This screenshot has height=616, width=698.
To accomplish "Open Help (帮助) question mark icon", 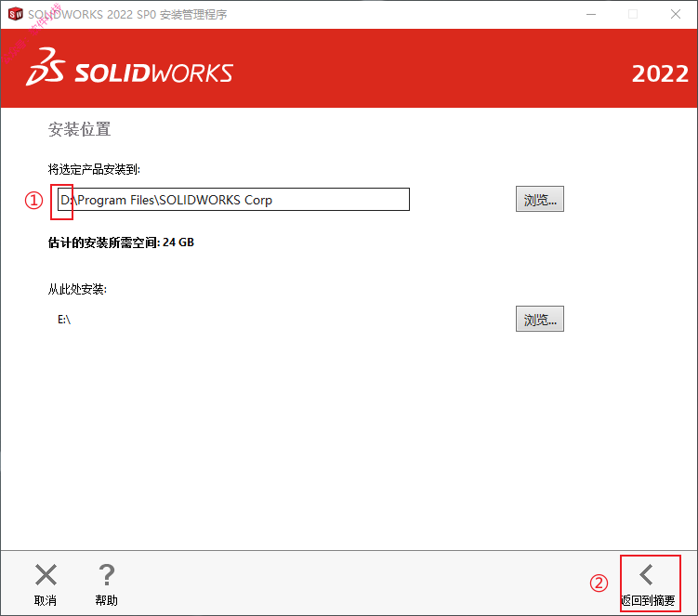I will tap(107, 575).
